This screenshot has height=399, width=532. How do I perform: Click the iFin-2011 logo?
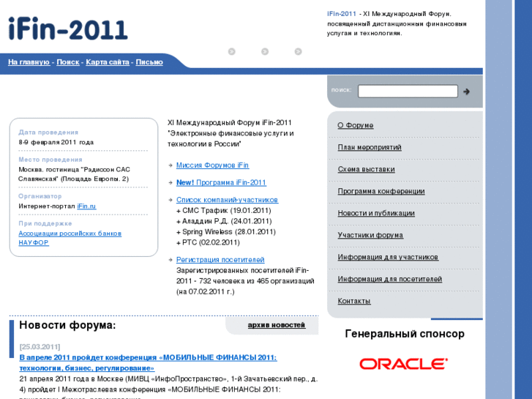click(68, 29)
